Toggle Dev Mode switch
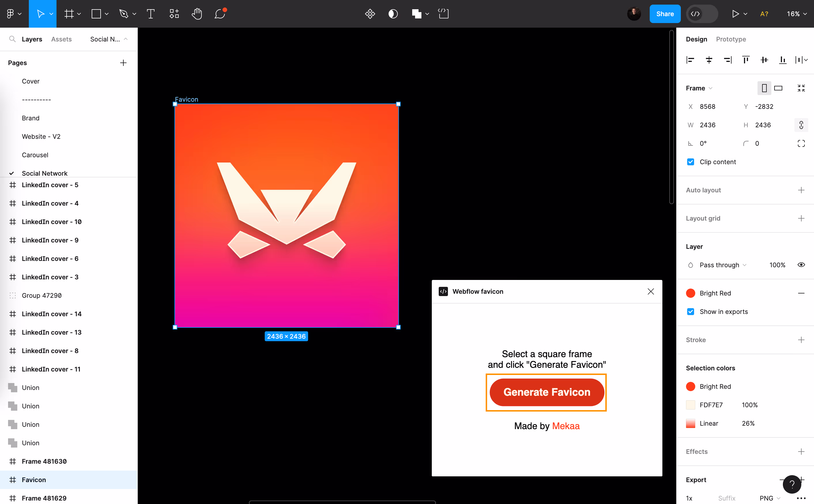Screen dimensions: 814x504 (x=702, y=14)
